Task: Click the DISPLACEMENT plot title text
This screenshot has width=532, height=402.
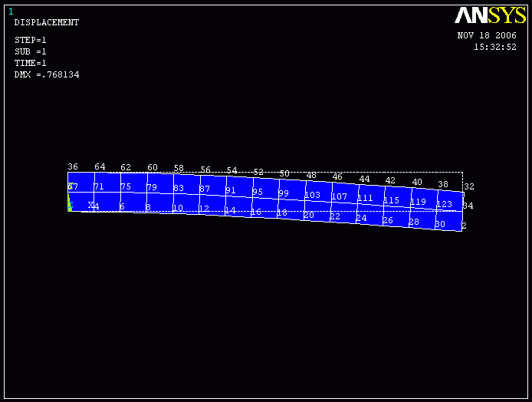Action: tap(47, 22)
